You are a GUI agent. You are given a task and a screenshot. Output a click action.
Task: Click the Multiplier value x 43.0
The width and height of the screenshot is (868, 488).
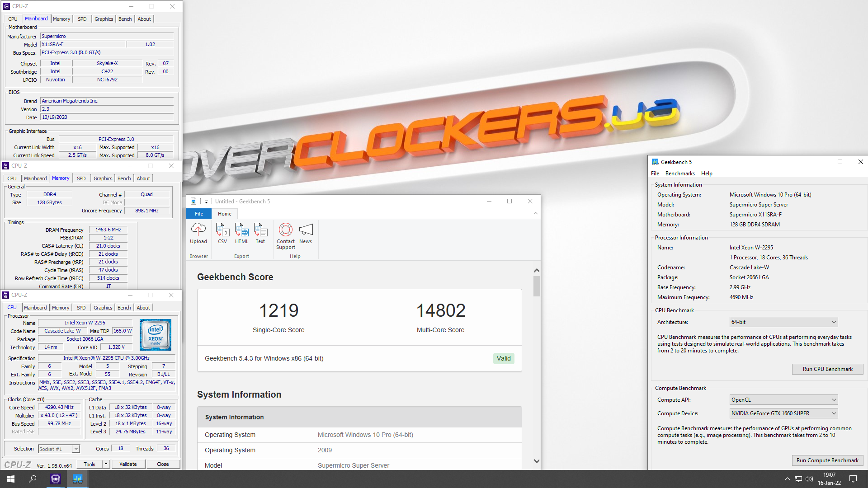coord(59,416)
